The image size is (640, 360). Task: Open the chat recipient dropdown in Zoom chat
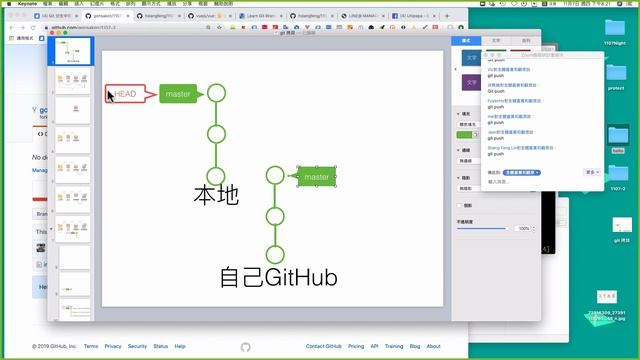coord(522,173)
